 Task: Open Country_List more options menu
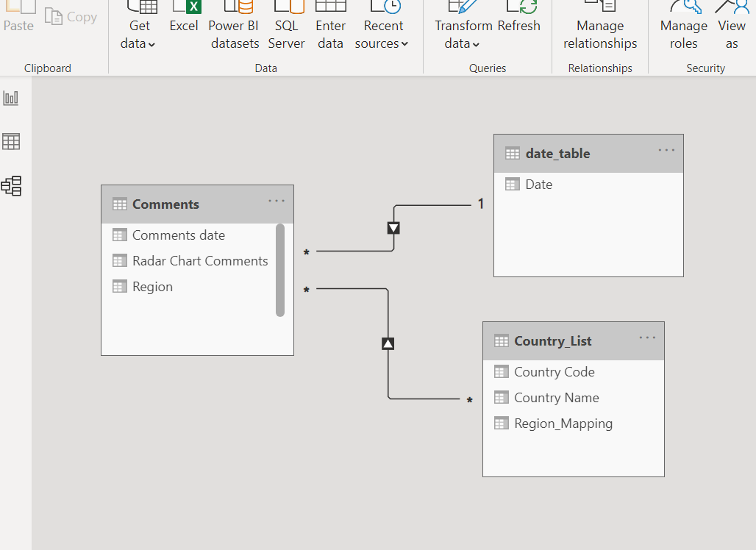click(647, 337)
